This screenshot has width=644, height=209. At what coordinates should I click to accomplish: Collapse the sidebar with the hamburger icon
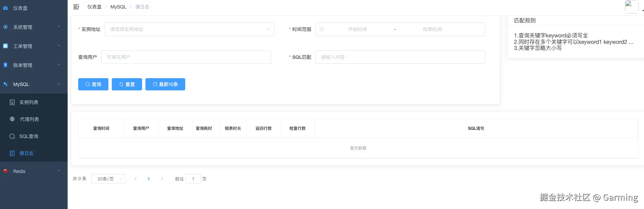tap(76, 7)
